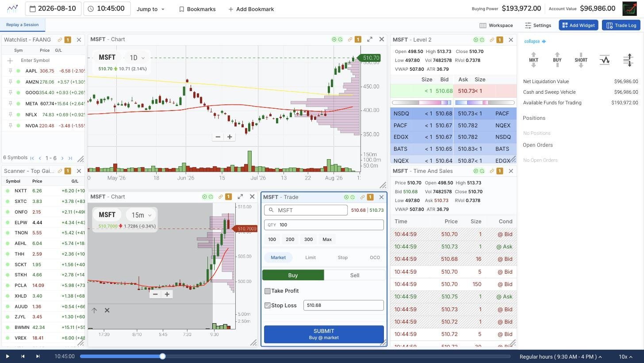644x363 pixels.
Task: Set quantity with the 100 preset button
Action: coord(272,239)
